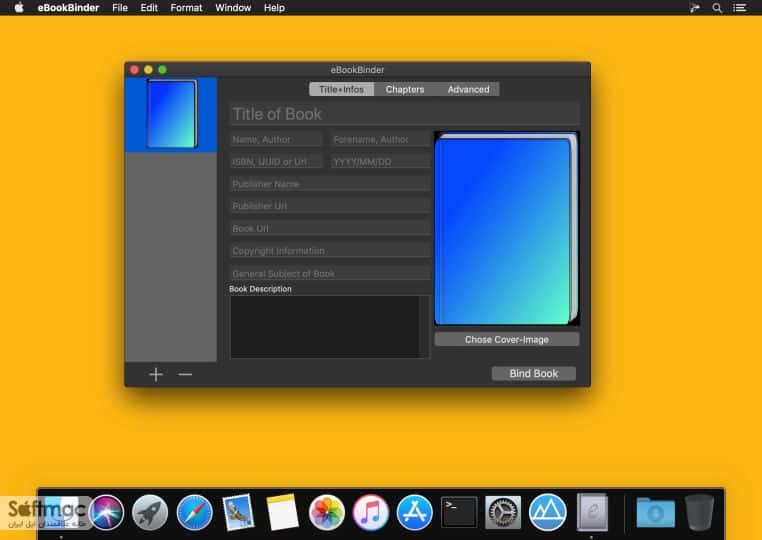Minimize the eBookBinder window with yellow button
The height and width of the screenshot is (540, 762).
[x=148, y=70]
